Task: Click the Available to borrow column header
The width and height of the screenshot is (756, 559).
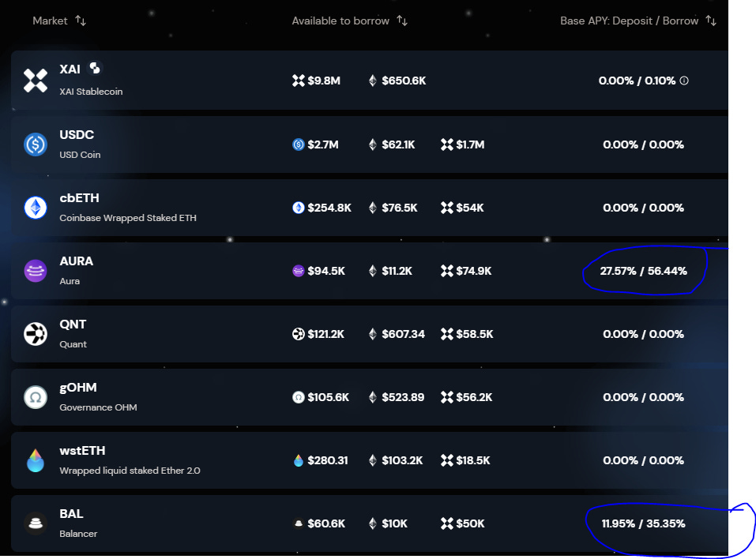Action: pyautogui.click(x=340, y=21)
